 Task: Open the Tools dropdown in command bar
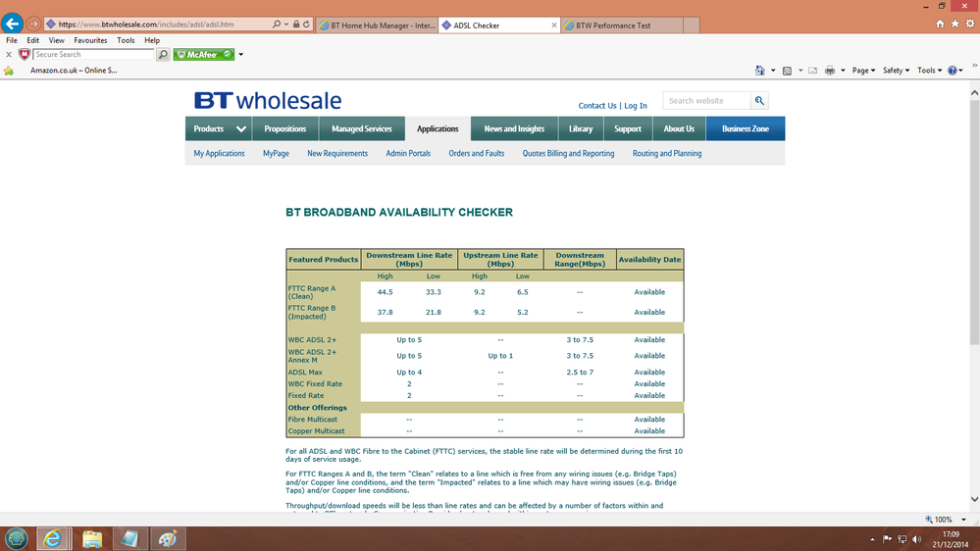point(929,71)
